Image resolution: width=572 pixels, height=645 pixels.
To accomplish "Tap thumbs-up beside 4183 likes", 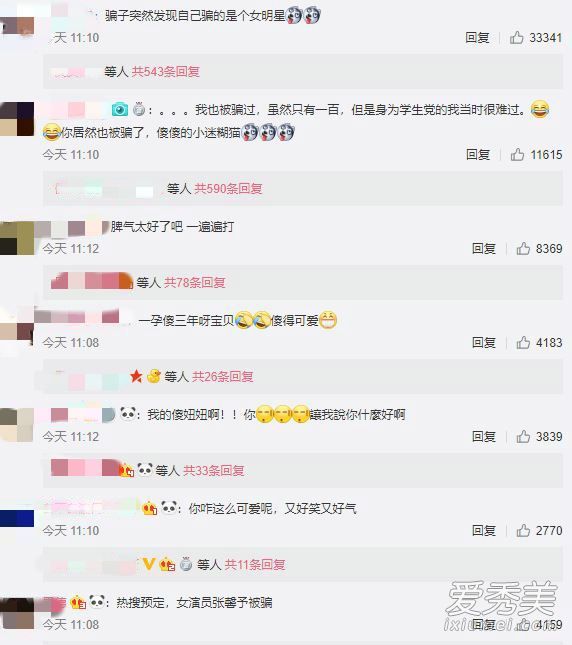I will 523,342.
